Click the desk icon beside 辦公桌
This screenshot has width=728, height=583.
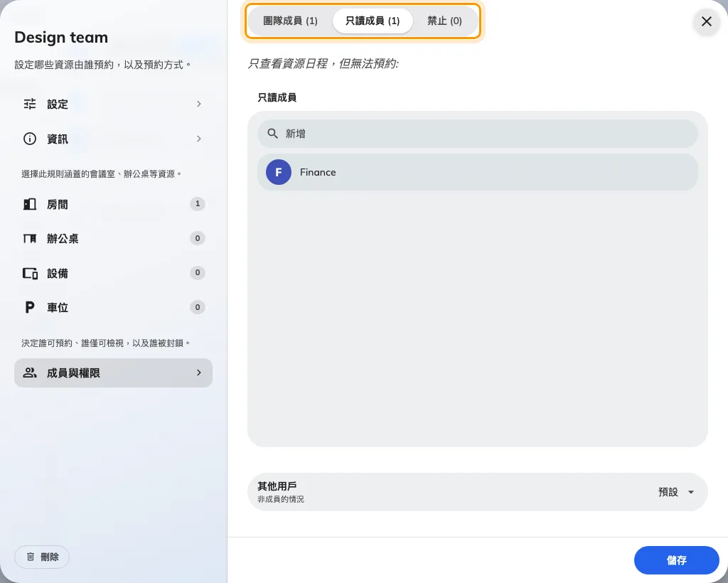tap(30, 239)
